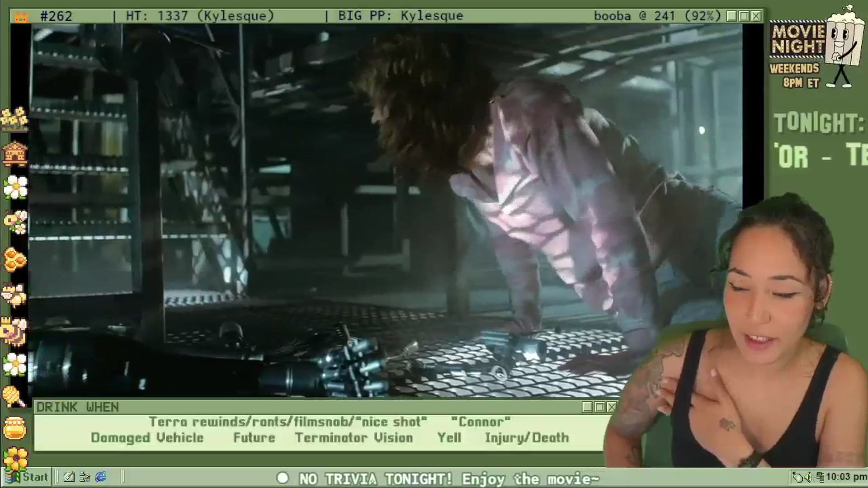Click the NO TRIVIA TONIGHT ticker text
This screenshot has height=488, width=868.
[x=449, y=478]
